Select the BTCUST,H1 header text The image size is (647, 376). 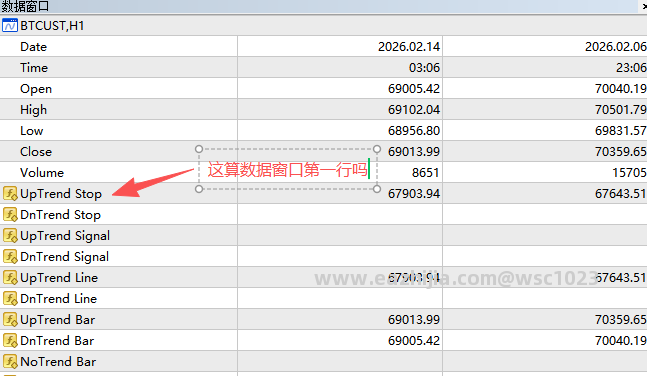[x=52, y=26]
